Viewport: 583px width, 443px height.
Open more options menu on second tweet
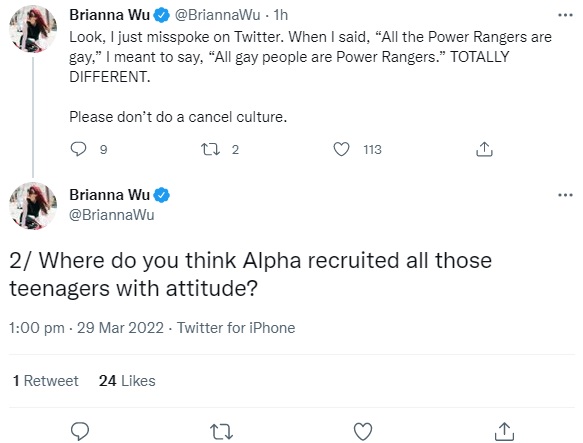pyautogui.click(x=566, y=195)
